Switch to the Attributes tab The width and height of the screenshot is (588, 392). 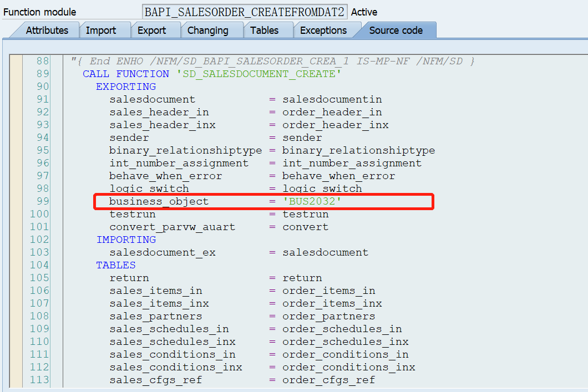(x=49, y=30)
